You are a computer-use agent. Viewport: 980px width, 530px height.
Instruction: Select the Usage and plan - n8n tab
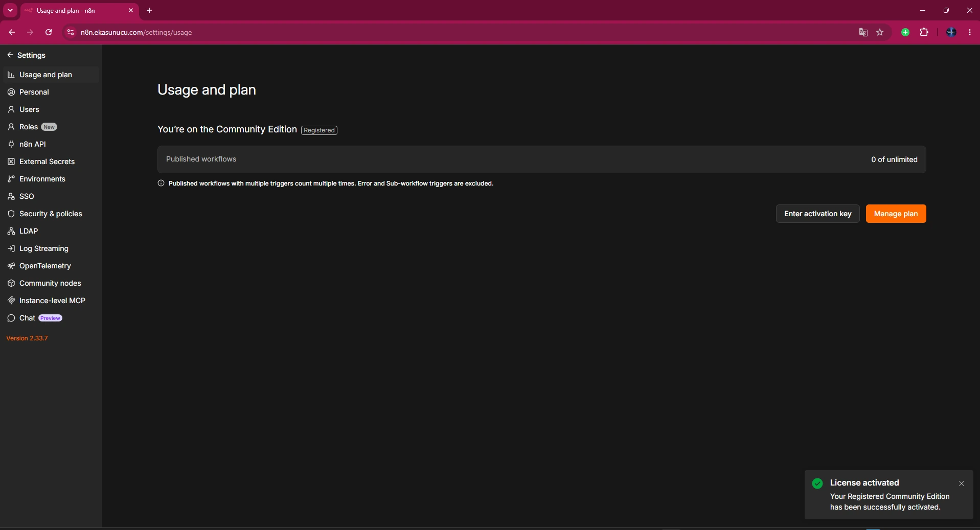[x=79, y=10]
